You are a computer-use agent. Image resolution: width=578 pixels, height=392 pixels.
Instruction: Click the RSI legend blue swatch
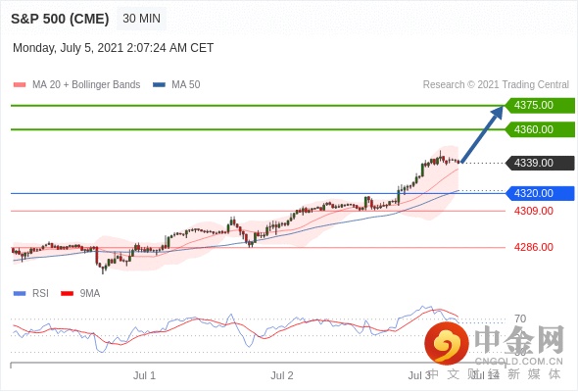coord(20,294)
